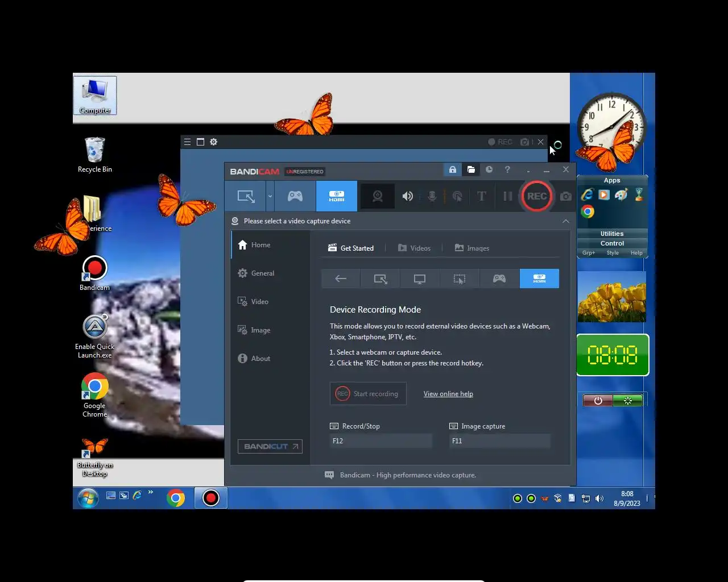This screenshot has width=728, height=582.
Task: Open Internet Explorer in the Apps gadget
Action: (587, 195)
